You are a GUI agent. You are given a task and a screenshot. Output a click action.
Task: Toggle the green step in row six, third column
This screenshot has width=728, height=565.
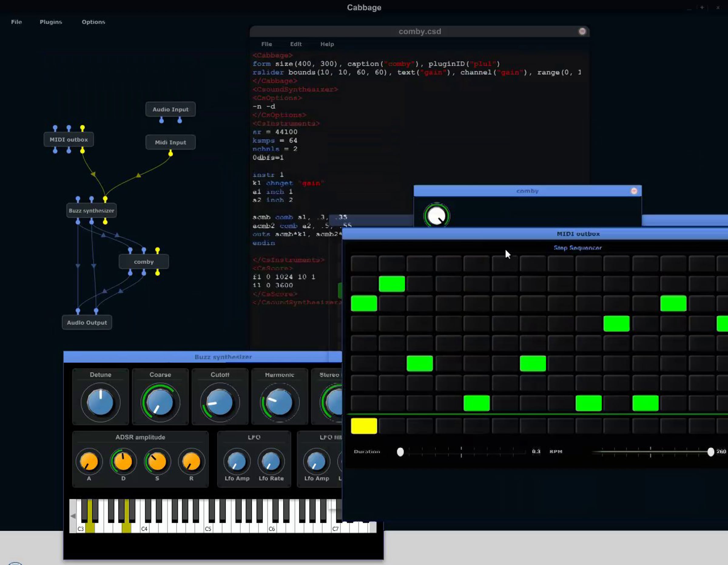coord(420,363)
